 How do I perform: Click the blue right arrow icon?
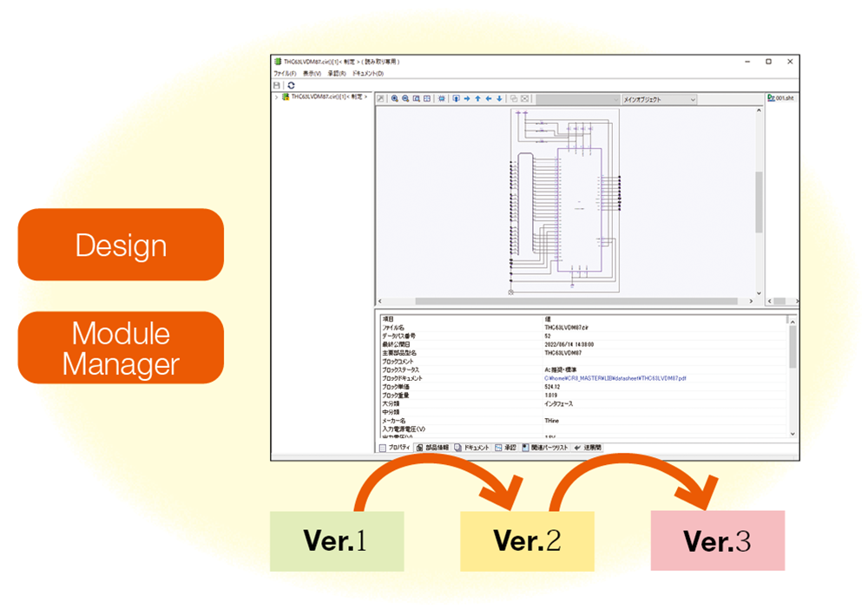pyautogui.click(x=467, y=99)
